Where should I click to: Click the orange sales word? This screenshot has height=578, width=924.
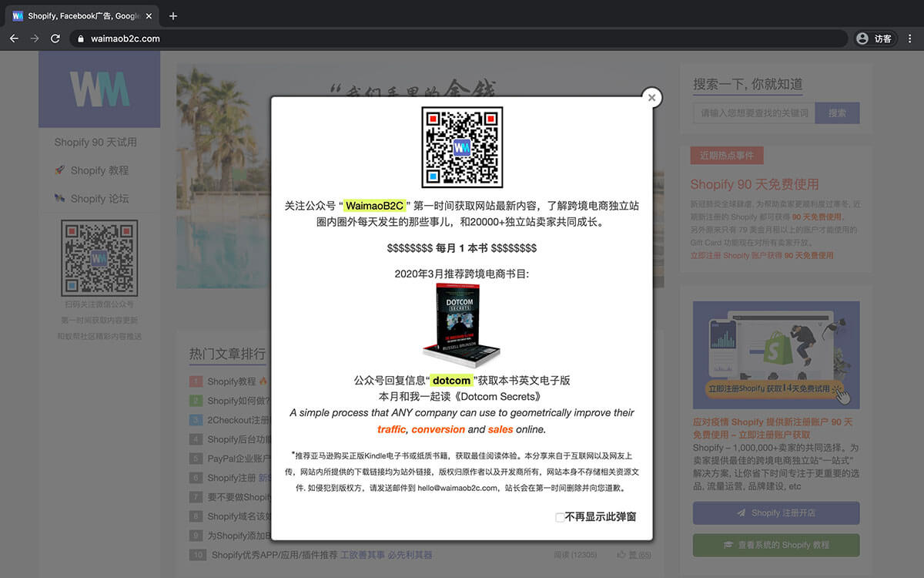point(500,429)
